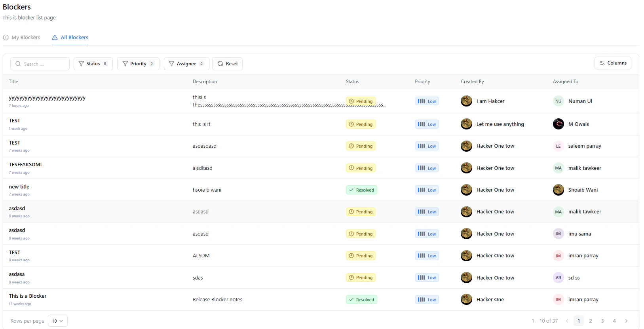644x329 pixels.
Task: Open the yyyyyyyy blocker title
Action: (x=47, y=98)
